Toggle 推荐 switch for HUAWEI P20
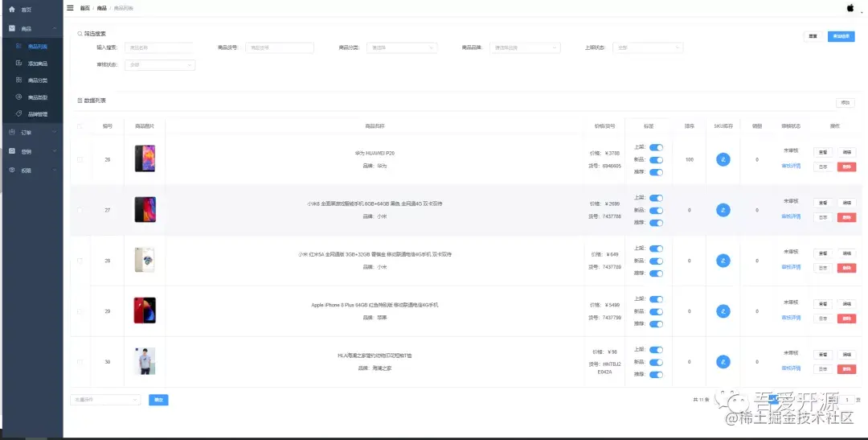Viewport: 868px width, 440px height. coord(656,172)
